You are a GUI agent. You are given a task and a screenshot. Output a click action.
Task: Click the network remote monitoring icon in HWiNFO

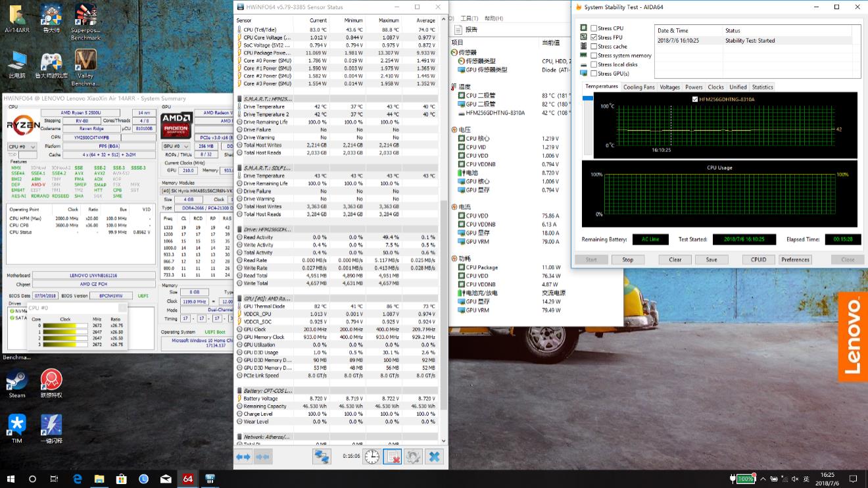tap(322, 456)
